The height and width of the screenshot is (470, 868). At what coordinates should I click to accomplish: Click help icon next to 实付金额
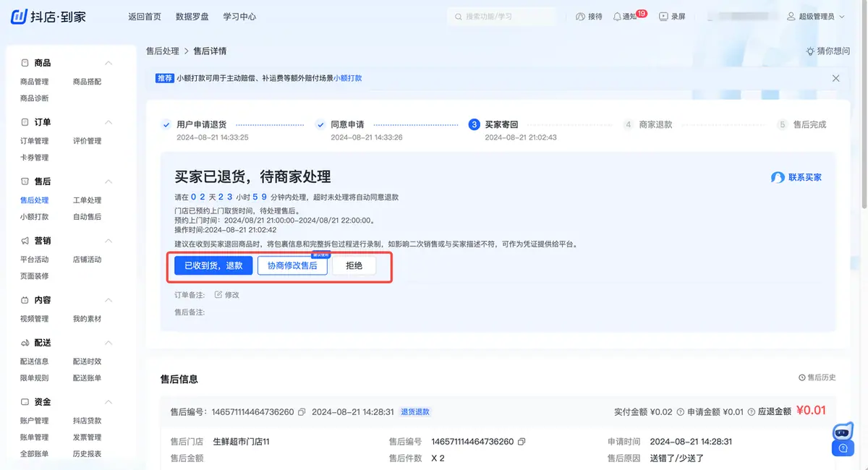pos(680,412)
